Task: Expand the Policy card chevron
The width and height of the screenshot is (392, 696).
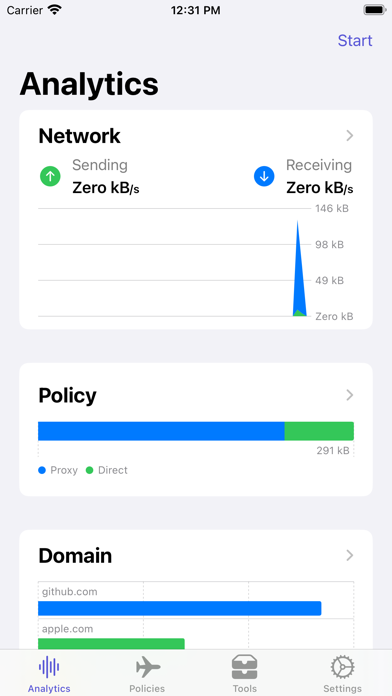Action: (350, 395)
